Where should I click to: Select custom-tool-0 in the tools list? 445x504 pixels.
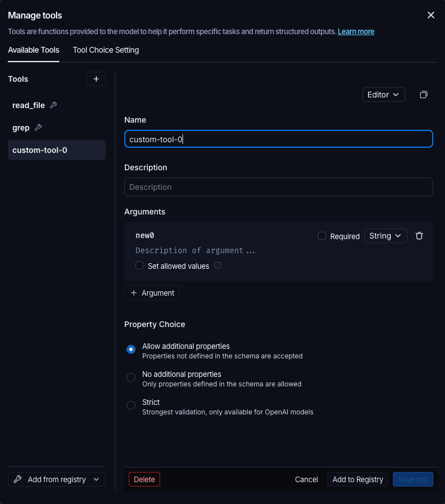(x=57, y=150)
